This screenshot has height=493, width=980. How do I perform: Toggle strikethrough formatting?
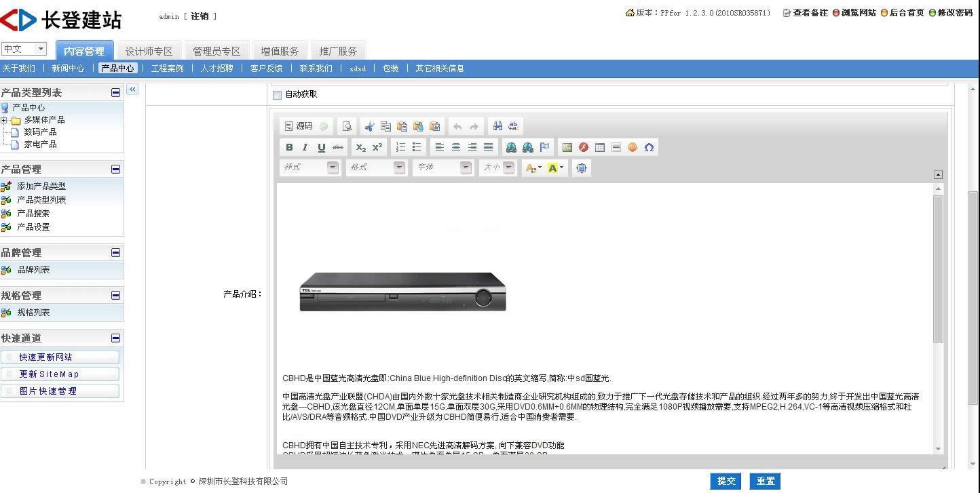338,147
